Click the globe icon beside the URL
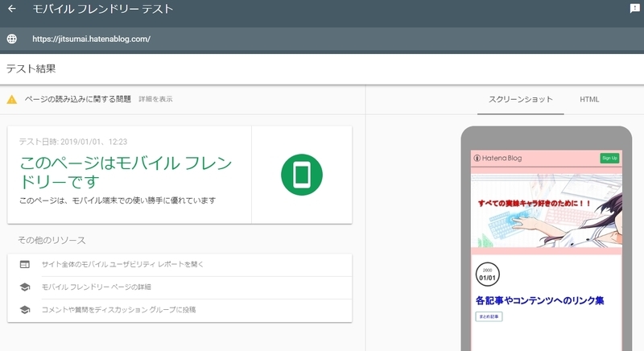 [x=12, y=39]
